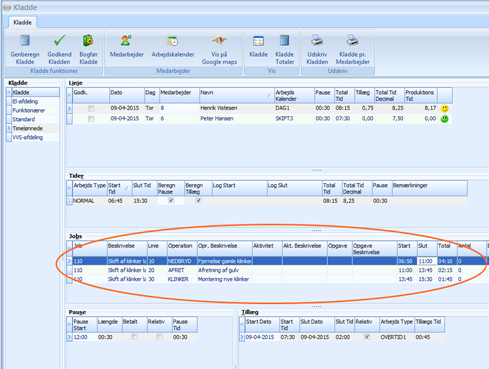Image resolution: width=489 pixels, height=369 pixels.
Task: Click the Total Tid Decimal value 7,50
Action: click(389, 119)
